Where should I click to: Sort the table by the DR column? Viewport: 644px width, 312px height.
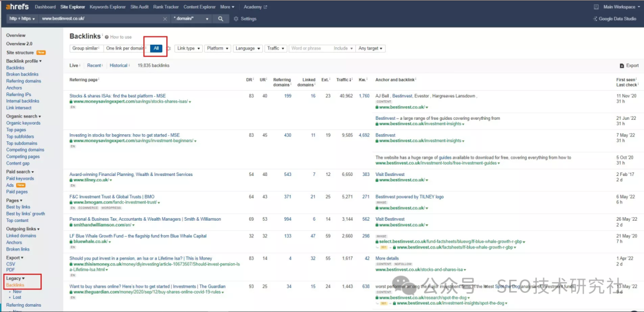point(249,79)
